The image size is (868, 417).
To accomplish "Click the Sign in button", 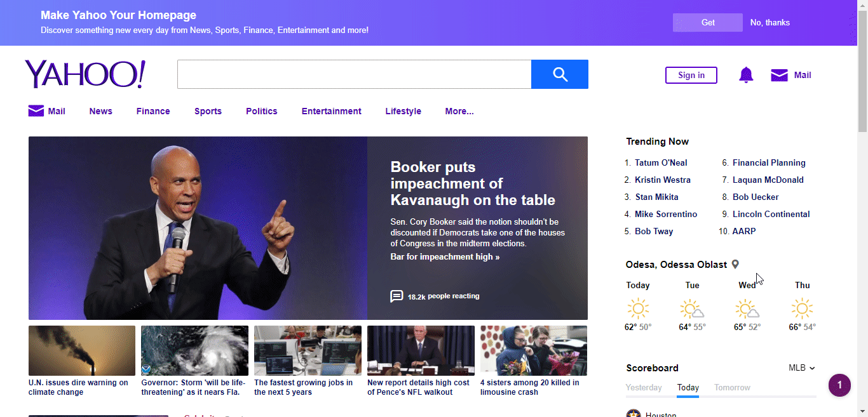I will pyautogui.click(x=691, y=75).
